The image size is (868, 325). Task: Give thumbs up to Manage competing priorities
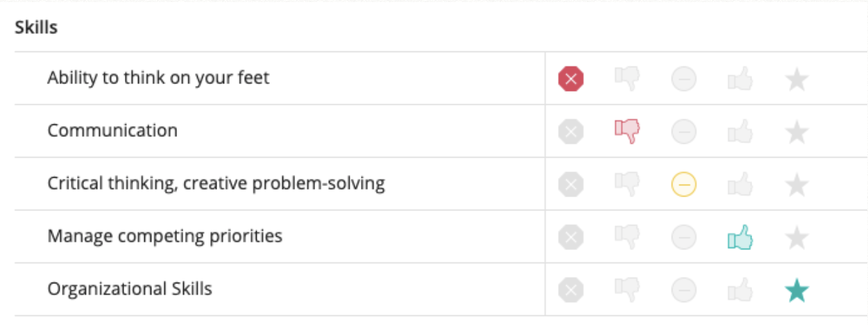tap(740, 237)
